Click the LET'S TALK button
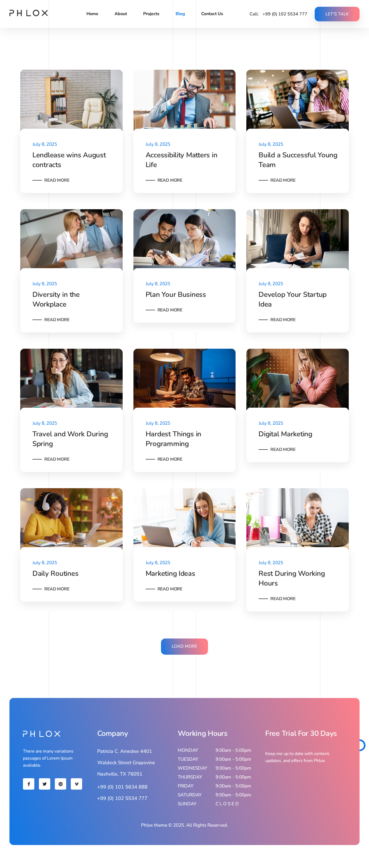 pos(337,14)
